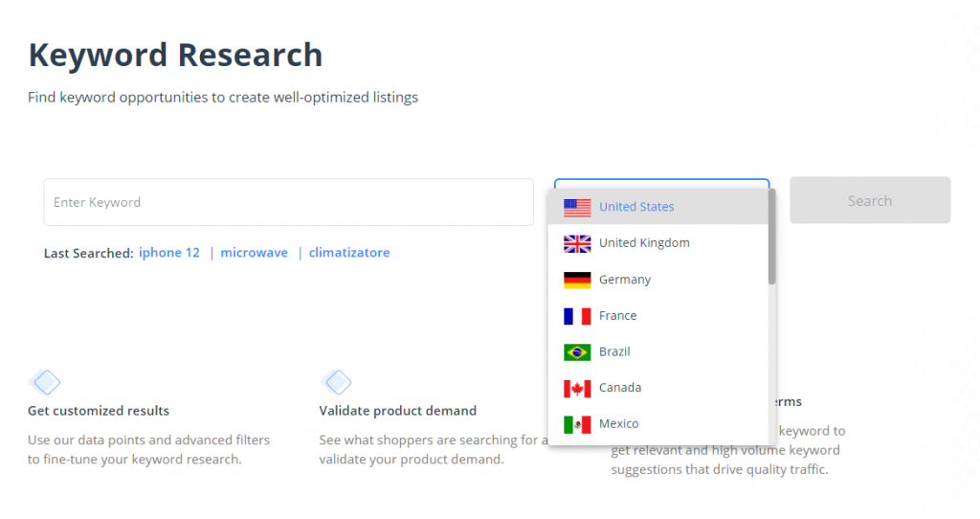The image size is (980, 519).
Task: Click the France flag icon
Action: 577,316
